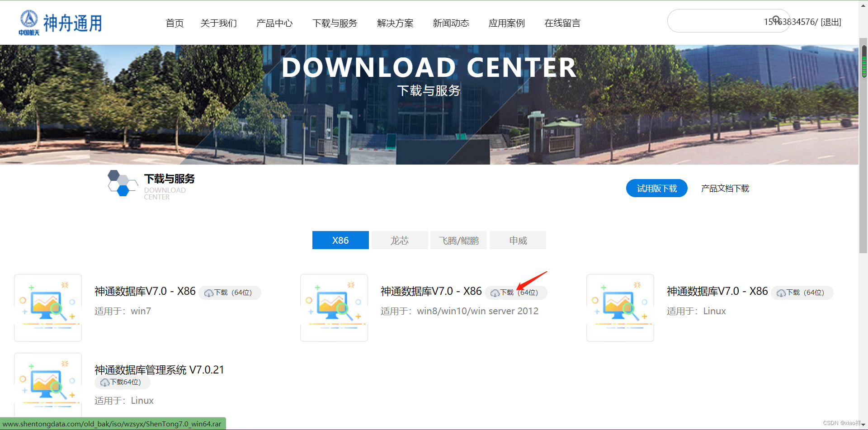Switch to the 申威 tab
The image size is (868, 430).
tap(518, 240)
